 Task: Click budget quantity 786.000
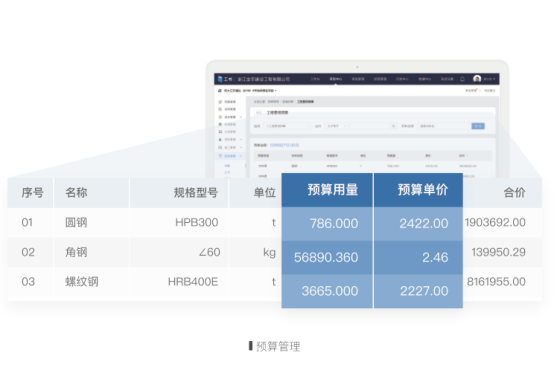(x=334, y=224)
